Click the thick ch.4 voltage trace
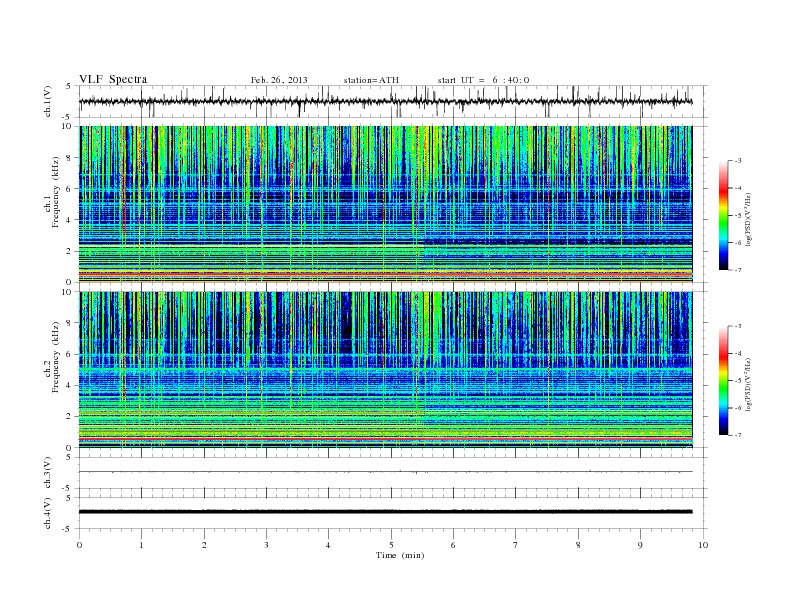This screenshot has width=792, height=612. tap(385, 512)
